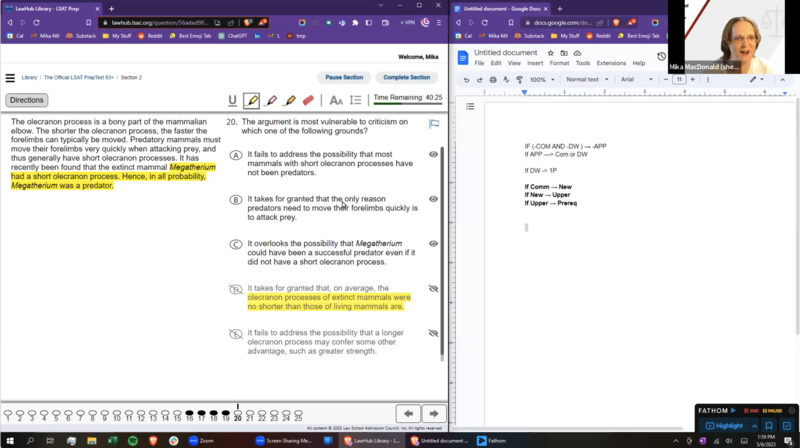Image resolution: width=800 pixels, height=448 pixels.
Task: Open the Insert menu in Google Docs
Action: (536, 63)
